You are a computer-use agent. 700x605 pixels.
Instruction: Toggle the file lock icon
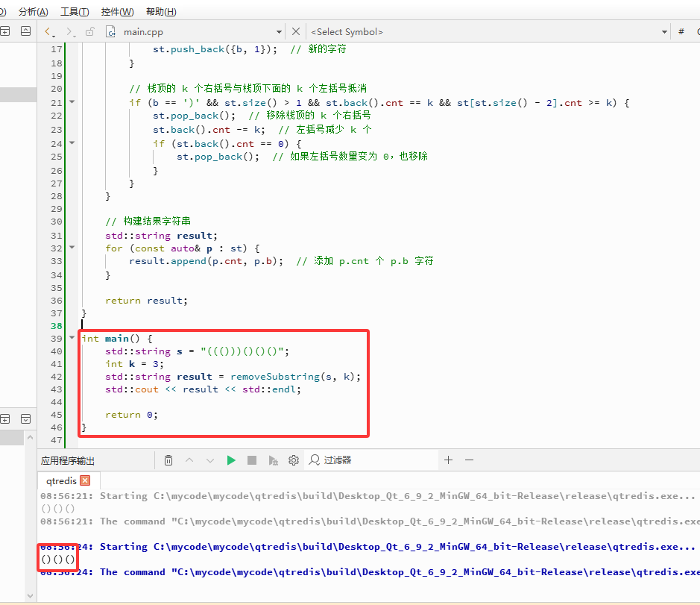pyautogui.click(x=90, y=31)
